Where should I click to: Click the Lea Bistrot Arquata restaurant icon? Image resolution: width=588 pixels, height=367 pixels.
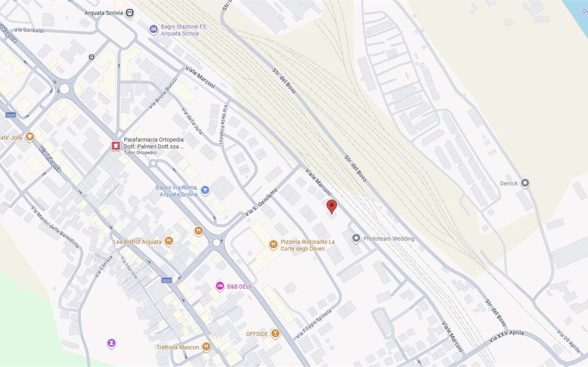(169, 241)
